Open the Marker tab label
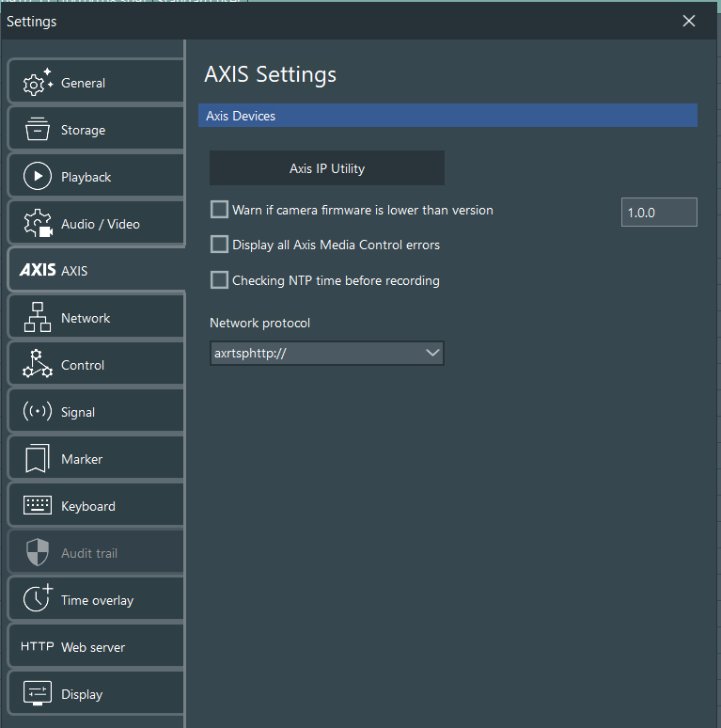The image size is (721, 728). click(82, 459)
